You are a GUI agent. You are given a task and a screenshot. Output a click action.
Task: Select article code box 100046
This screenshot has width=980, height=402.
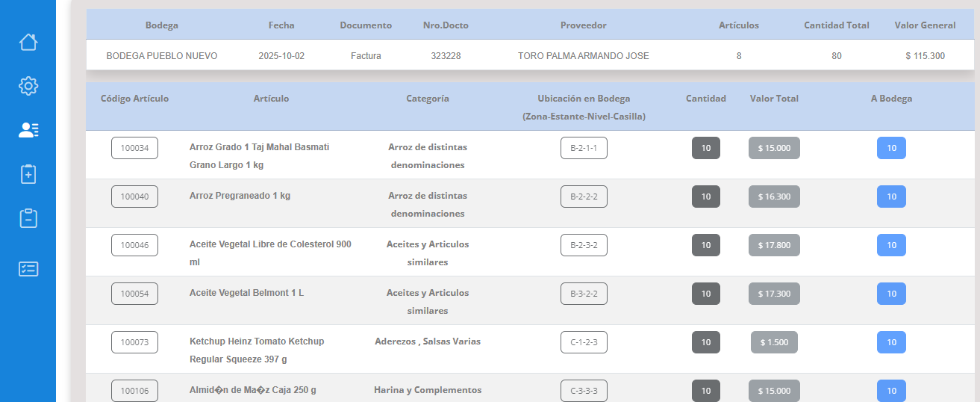[134, 245]
